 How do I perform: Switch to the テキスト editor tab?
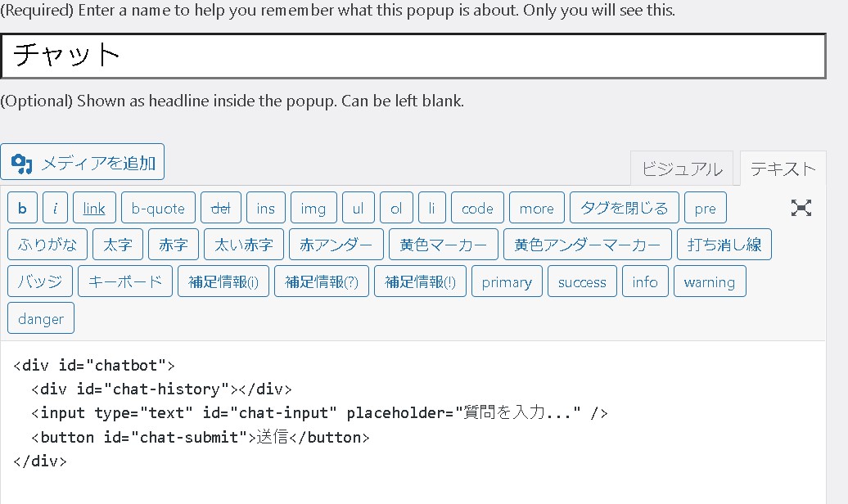click(783, 168)
